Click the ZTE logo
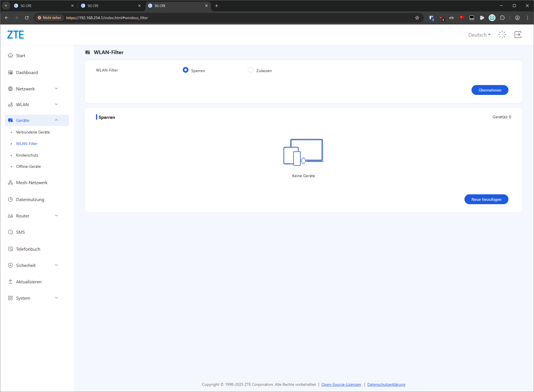 pos(15,35)
